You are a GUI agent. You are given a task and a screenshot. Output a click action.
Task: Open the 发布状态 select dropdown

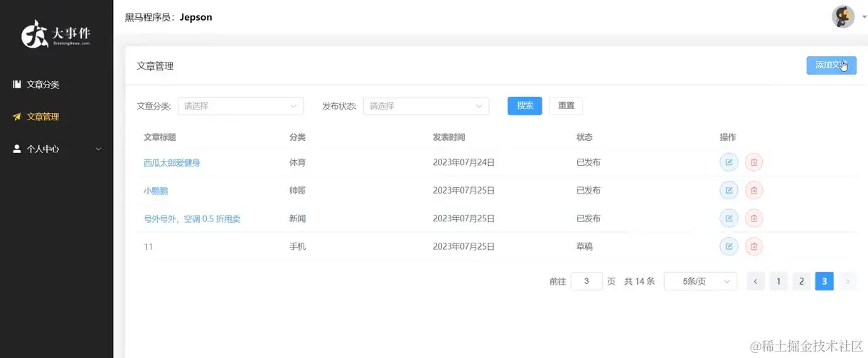click(427, 105)
